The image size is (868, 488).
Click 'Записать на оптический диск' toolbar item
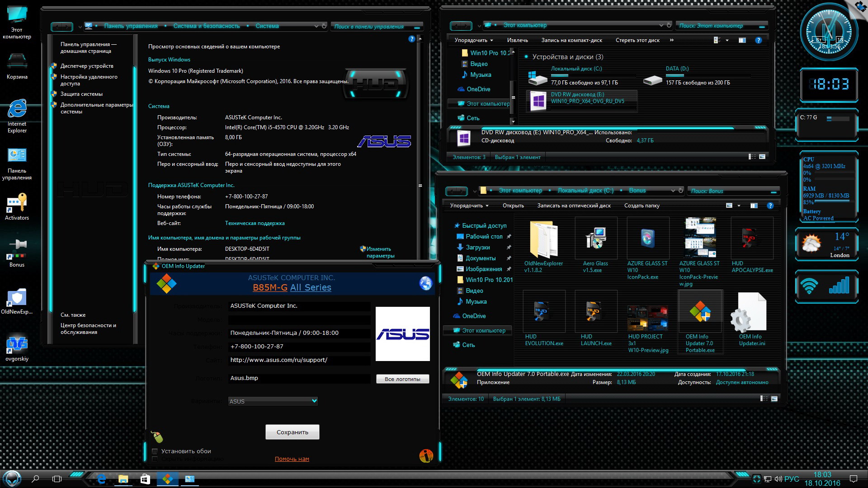point(574,206)
